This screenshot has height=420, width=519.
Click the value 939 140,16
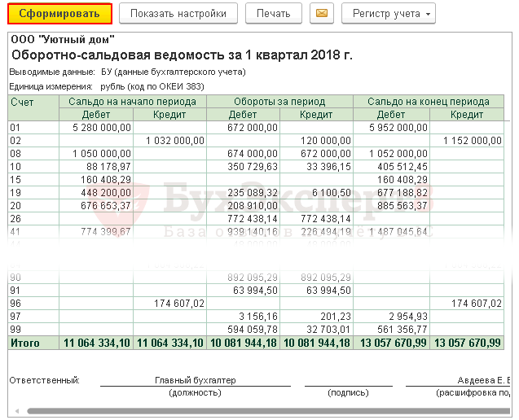253,231
